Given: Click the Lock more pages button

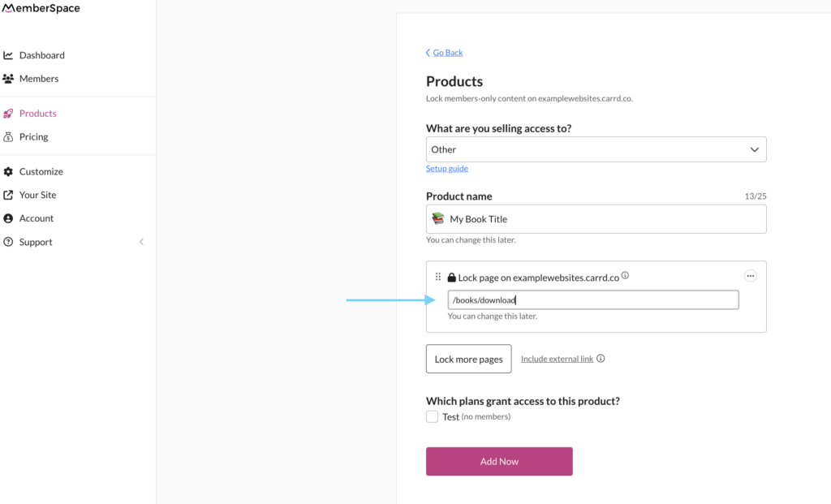Looking at the screenshot, I should tap(468, 359).
